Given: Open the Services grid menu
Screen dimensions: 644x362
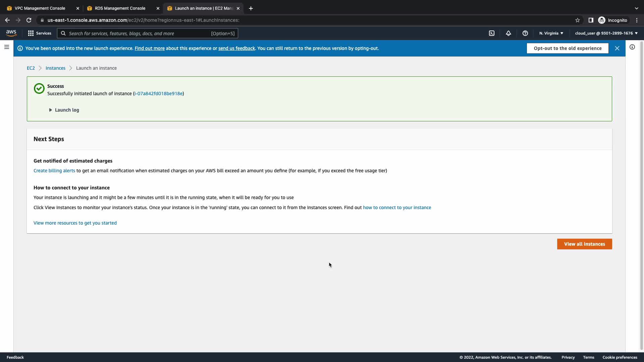Looking at the screenshot, I should click(40, 33).
